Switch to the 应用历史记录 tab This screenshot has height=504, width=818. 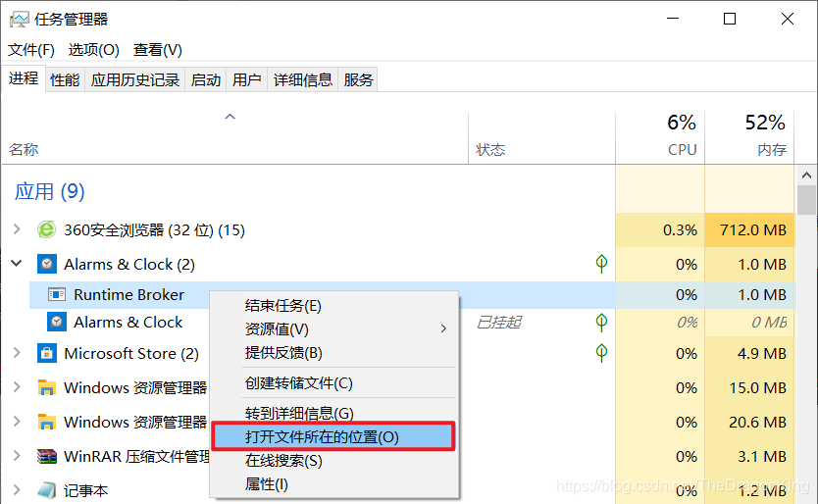coord(135,80)
